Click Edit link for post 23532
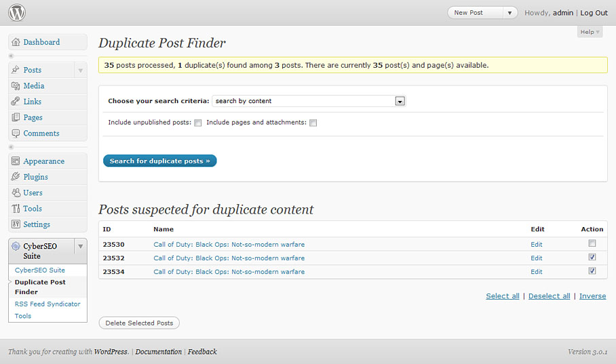 (536, 258)
